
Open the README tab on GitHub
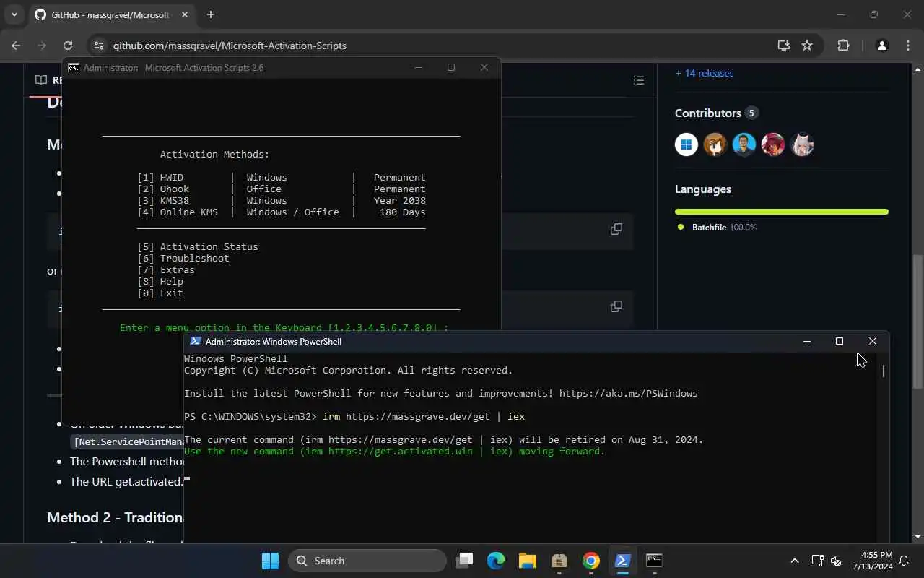click(x=48, y=80)
